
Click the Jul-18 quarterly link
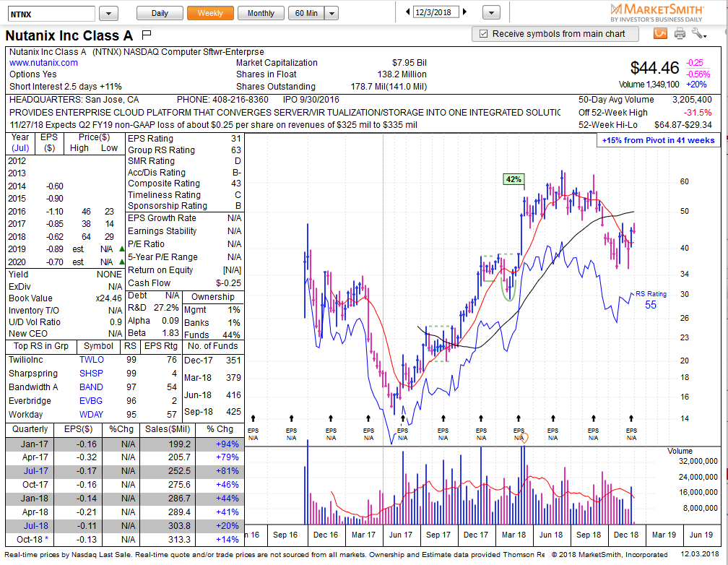[x=36, y=525]
